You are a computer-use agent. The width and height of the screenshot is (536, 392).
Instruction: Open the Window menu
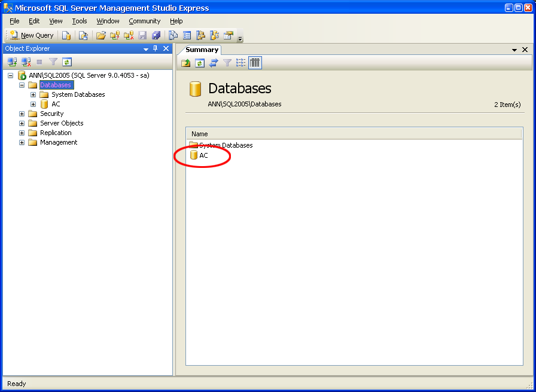pyautogui.click(x=108, y=21)
